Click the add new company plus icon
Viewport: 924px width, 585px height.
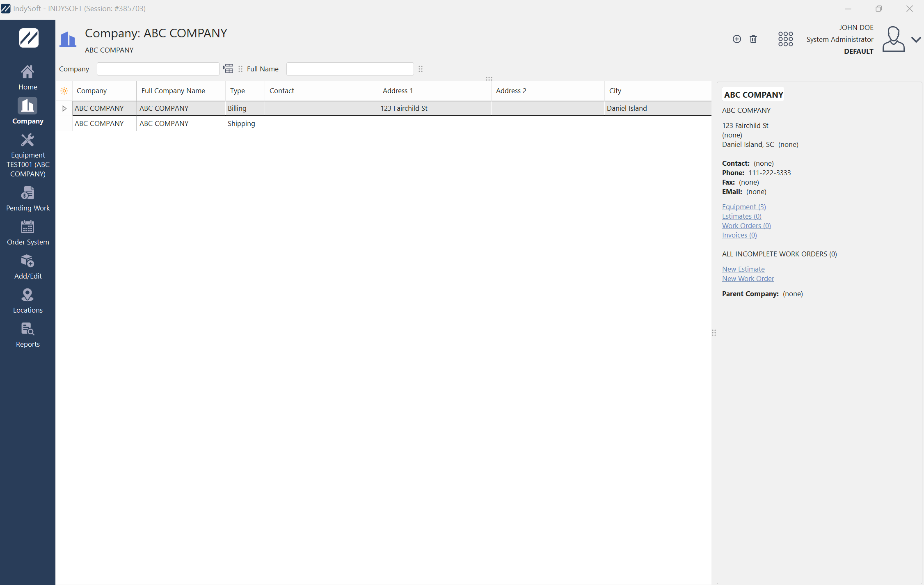pos(737,39)
